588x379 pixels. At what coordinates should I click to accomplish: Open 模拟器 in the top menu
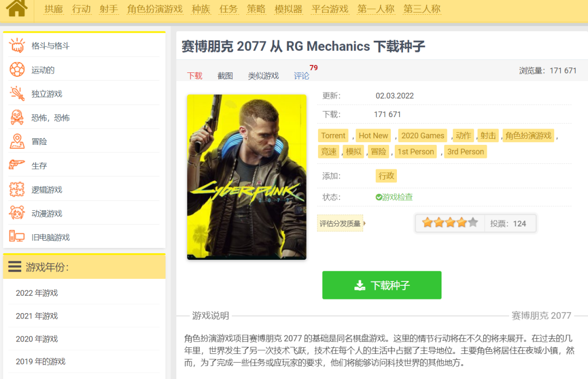[289, 9]
